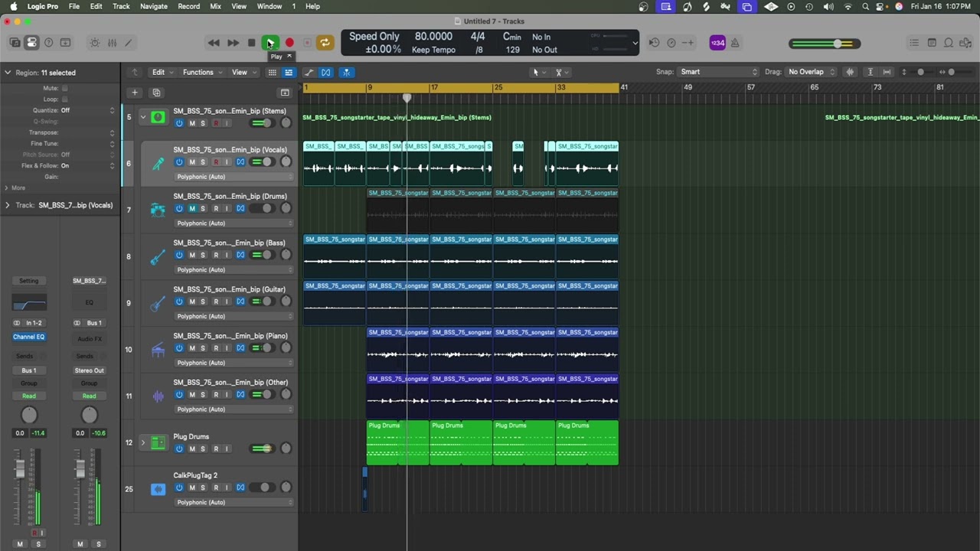Adjust the Plug Drums track volume slider
980x551 pixels.
coord(263,448)
